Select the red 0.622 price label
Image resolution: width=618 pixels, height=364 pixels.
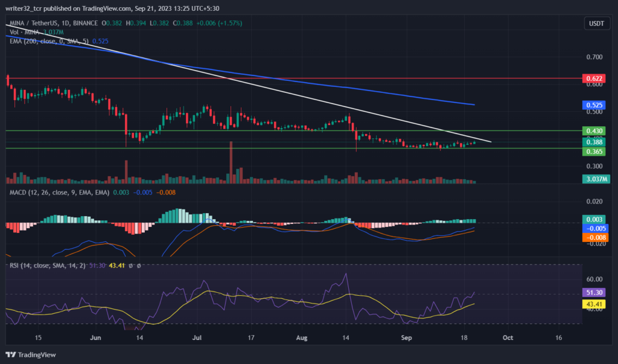594,78
